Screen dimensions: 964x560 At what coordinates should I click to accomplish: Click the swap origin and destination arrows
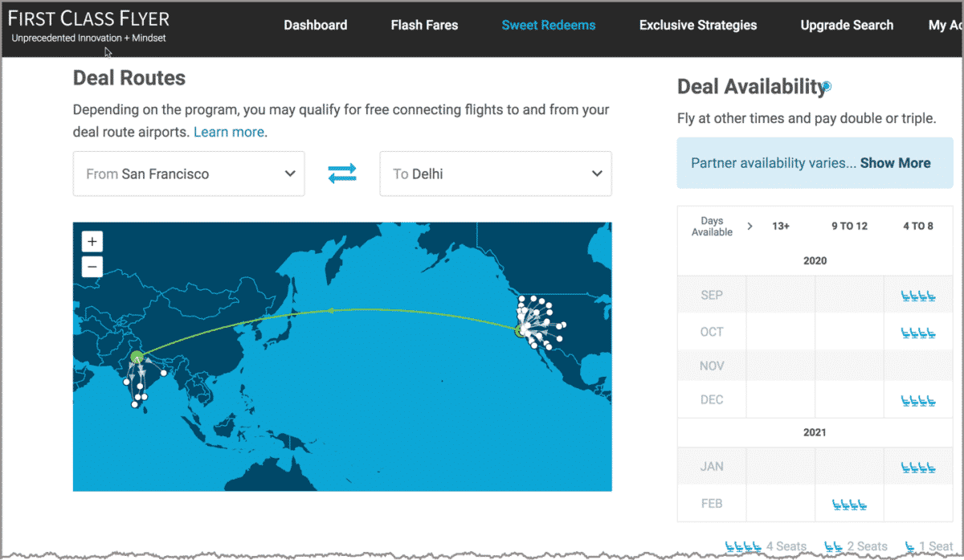click(342, 174)
